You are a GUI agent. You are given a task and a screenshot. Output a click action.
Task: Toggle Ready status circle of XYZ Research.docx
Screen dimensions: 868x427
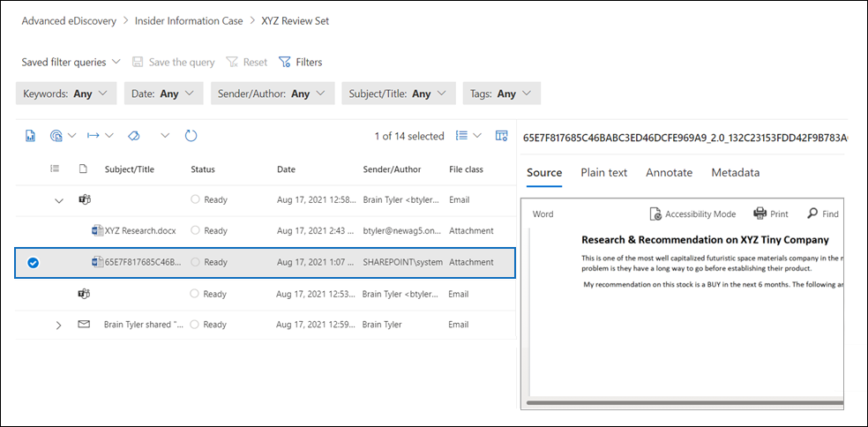(195, 230)
